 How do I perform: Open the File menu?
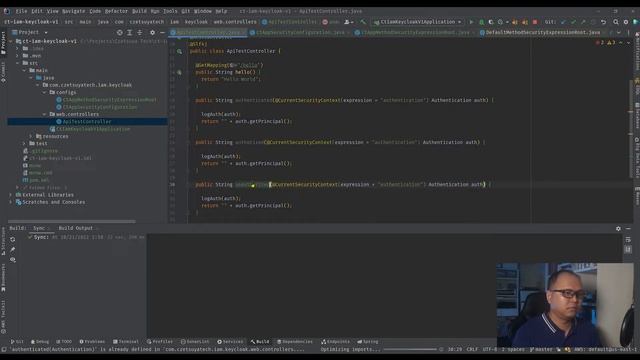(21, 11)
